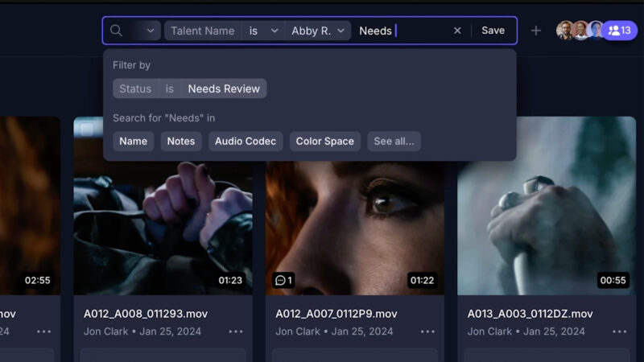Search for Needs in Audio Codec
This screenshot has height=362, width=644.
[x=246, y=142]
